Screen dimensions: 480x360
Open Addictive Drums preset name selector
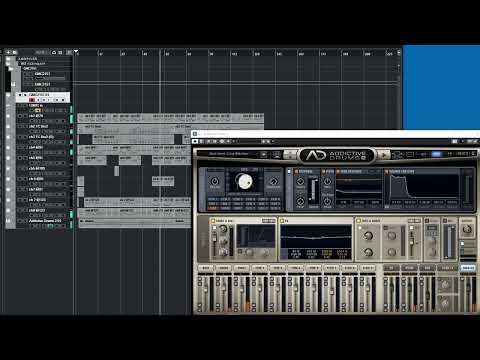pos(229,154)
